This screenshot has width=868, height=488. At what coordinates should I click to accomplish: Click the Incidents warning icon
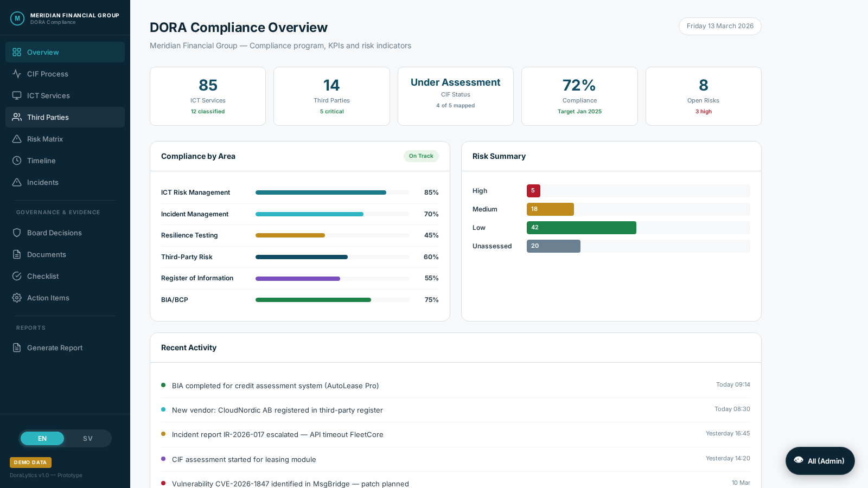click(x=17, y=182)
